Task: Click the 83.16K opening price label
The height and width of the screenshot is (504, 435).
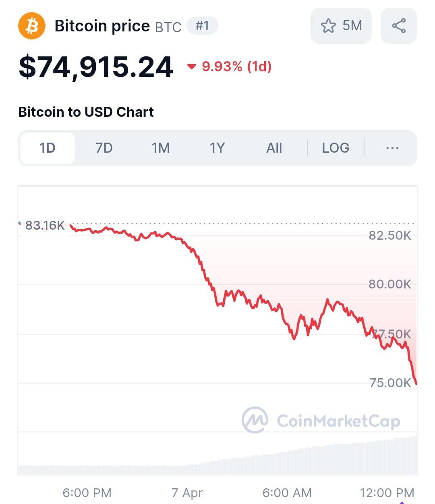Action: tap(45, 225)
